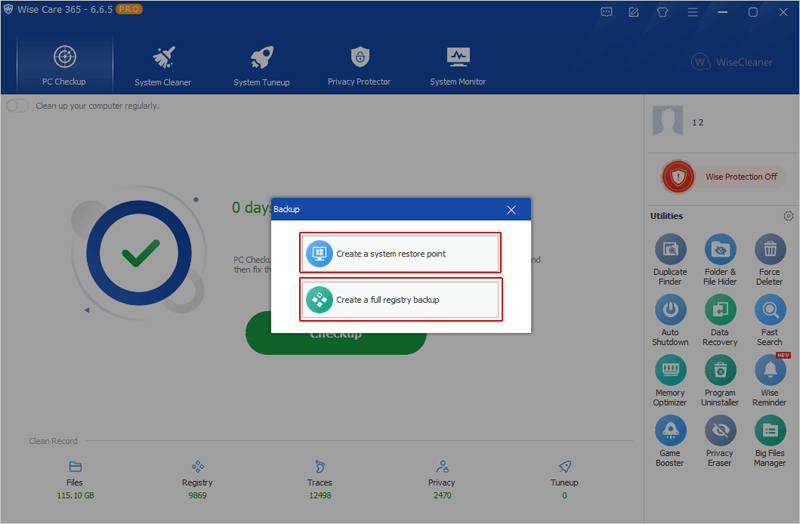Open Data Recovery utility
Viewport: 800px width, 524px height.
coord(720,320)
